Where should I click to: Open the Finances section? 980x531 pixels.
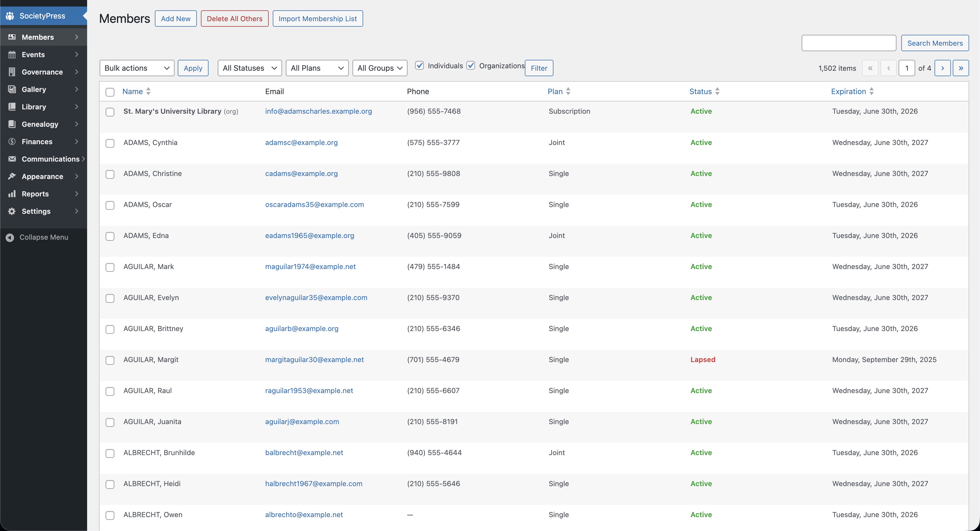(36, 141)
